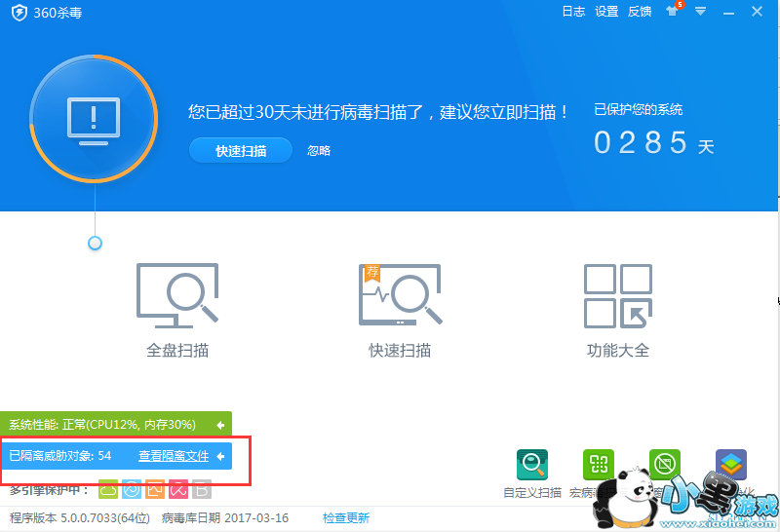Open the 反馈 feedback menu

coord(640,12)
